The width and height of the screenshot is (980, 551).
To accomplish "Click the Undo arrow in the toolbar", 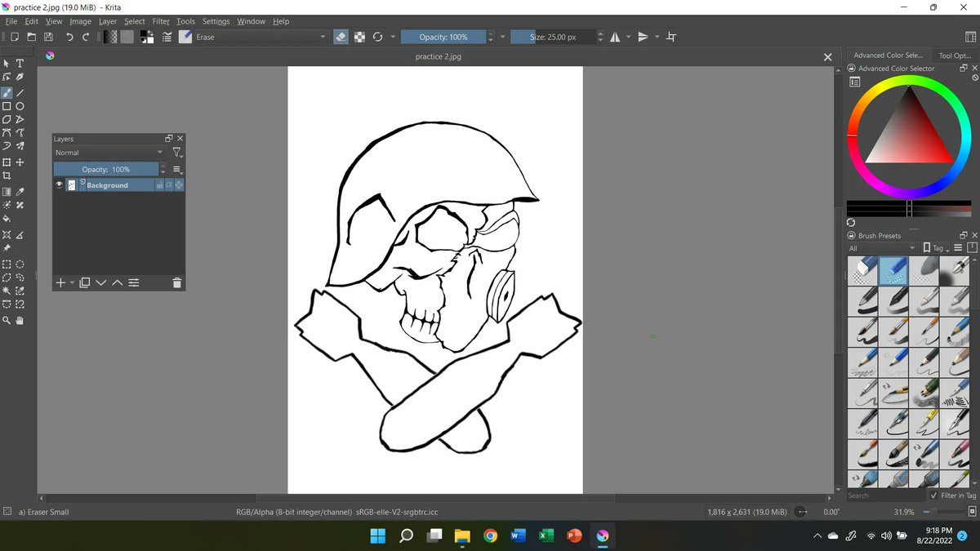I will [x=69, y=37].
